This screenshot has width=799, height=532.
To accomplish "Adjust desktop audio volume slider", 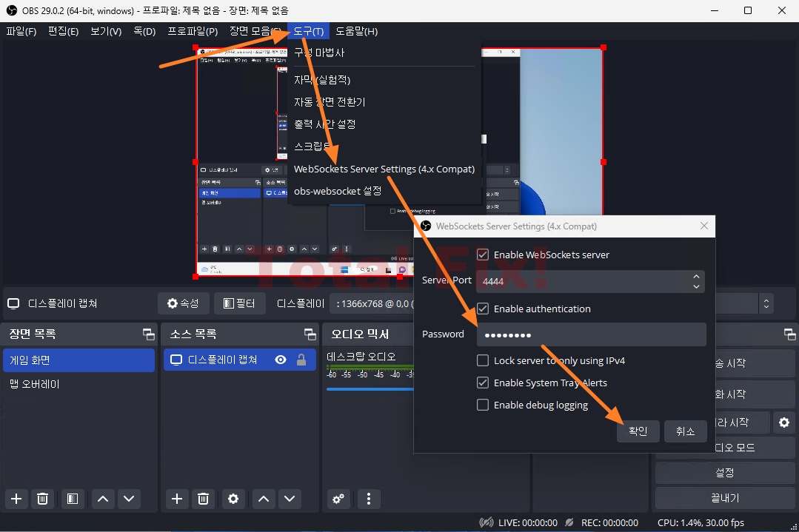I will click(x=370, y=389).
